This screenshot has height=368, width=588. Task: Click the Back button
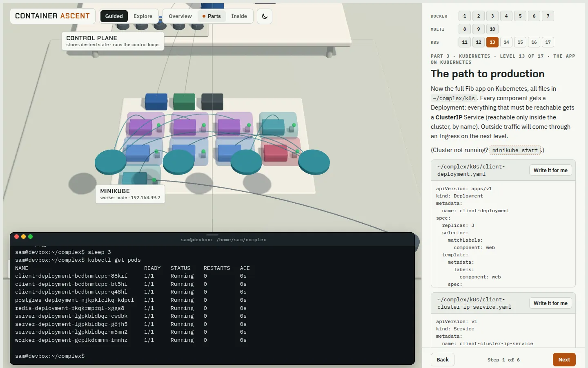point(443,360)
